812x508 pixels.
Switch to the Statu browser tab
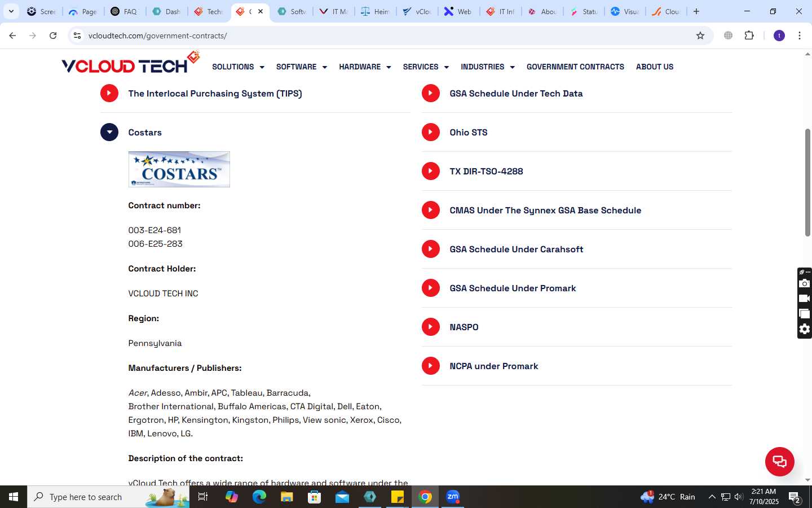click(584, 11)
